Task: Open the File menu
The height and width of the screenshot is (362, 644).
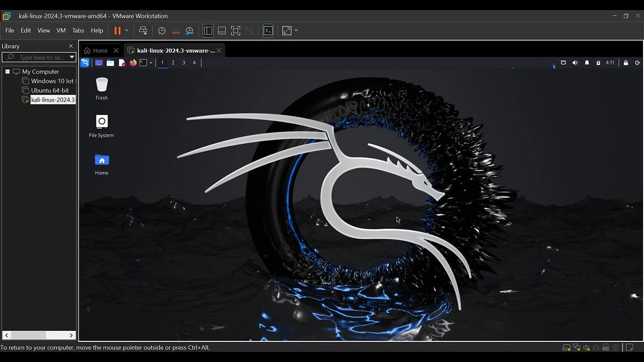Action: [x=10, y=31]
